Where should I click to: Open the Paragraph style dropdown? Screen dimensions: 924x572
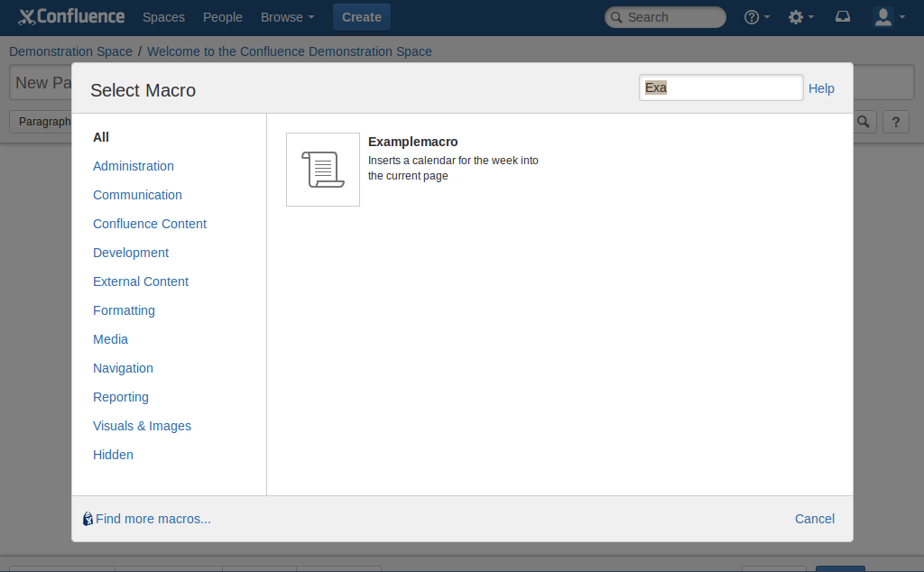[42, 122]
